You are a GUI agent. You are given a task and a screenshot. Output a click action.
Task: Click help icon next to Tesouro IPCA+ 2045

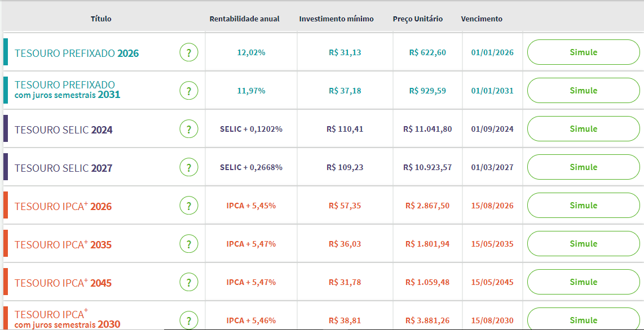click(189, 283)
